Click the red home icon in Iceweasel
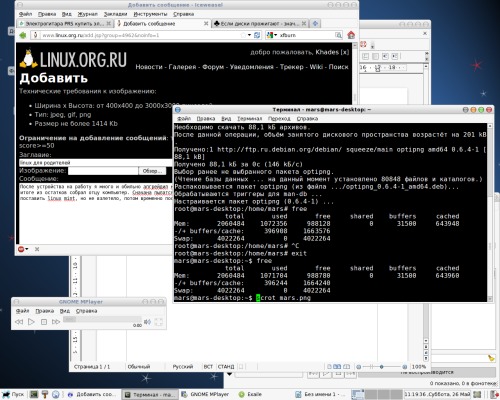500x400 pixels. (x=351, y=35)
